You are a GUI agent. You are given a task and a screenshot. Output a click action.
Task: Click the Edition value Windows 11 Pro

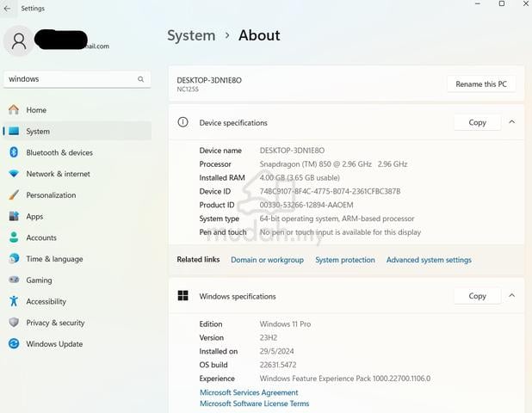[285, 324]
